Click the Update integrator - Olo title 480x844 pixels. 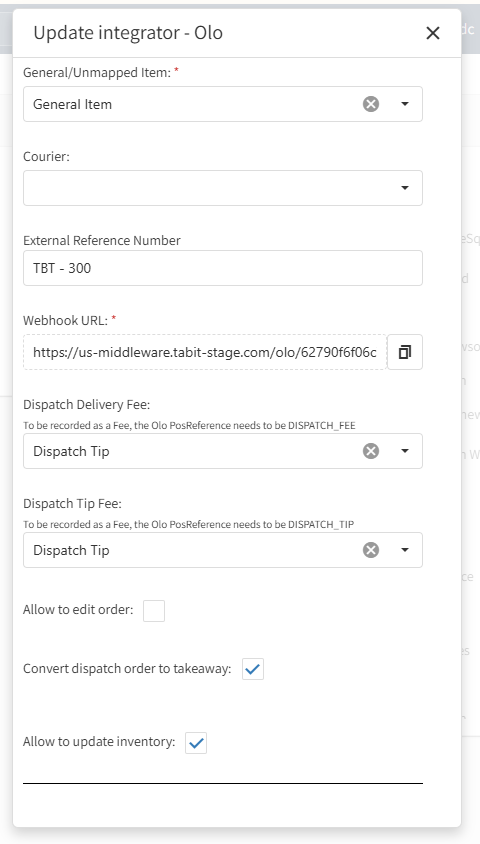tap(128, 33)
